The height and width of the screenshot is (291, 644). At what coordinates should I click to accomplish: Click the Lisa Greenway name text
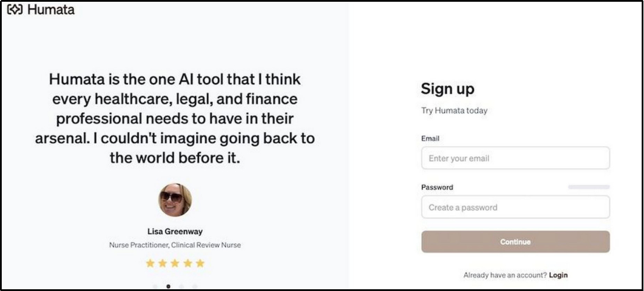click(175, 232)
